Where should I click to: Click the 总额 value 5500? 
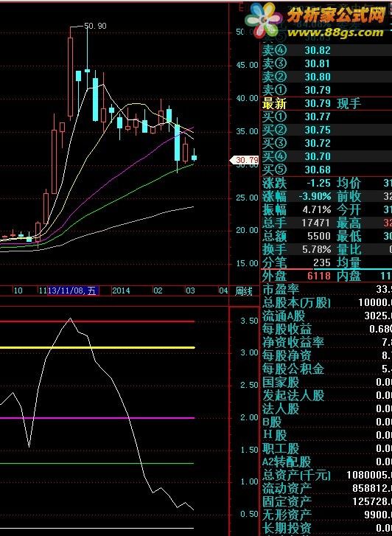pos(319,236)
